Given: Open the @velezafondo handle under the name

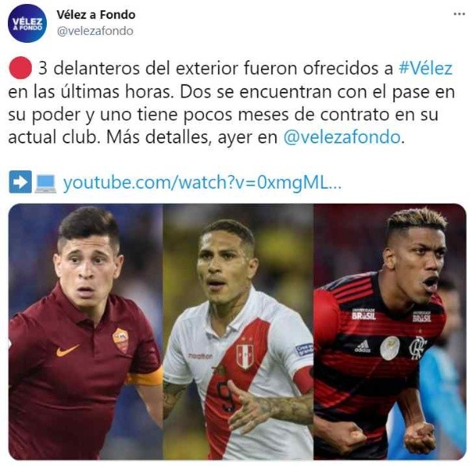Looking at the screenshot, I should [95, 31].
